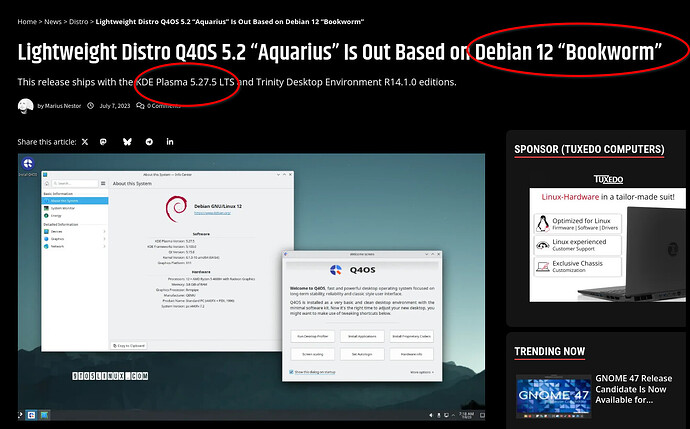Open author Marius Nestor's profile link
Image resolution: width=690 pixels, height=429 pixels.
click(63, 106)
